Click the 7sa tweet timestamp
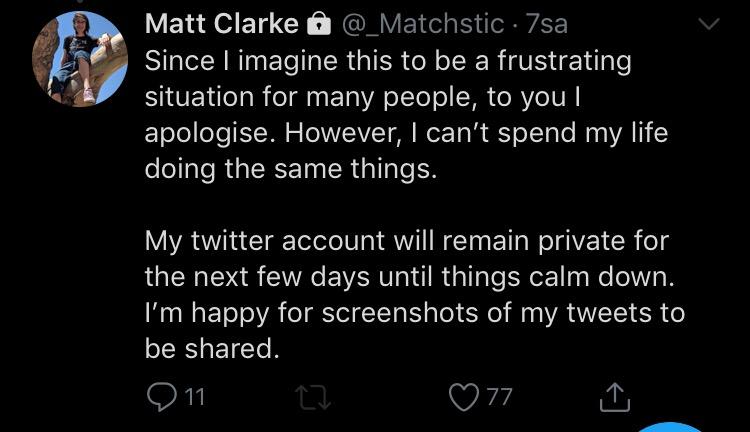The image size is (750, 432). [x=547, y=23]
